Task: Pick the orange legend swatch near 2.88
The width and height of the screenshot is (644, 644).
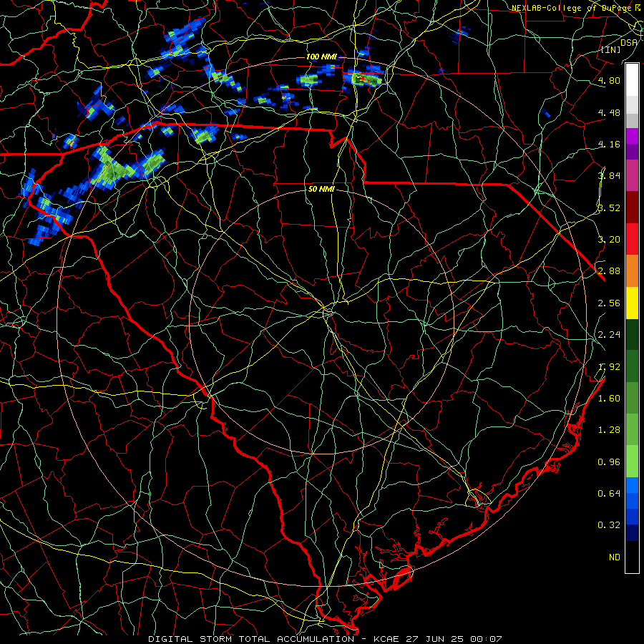Action: point(632,271)
